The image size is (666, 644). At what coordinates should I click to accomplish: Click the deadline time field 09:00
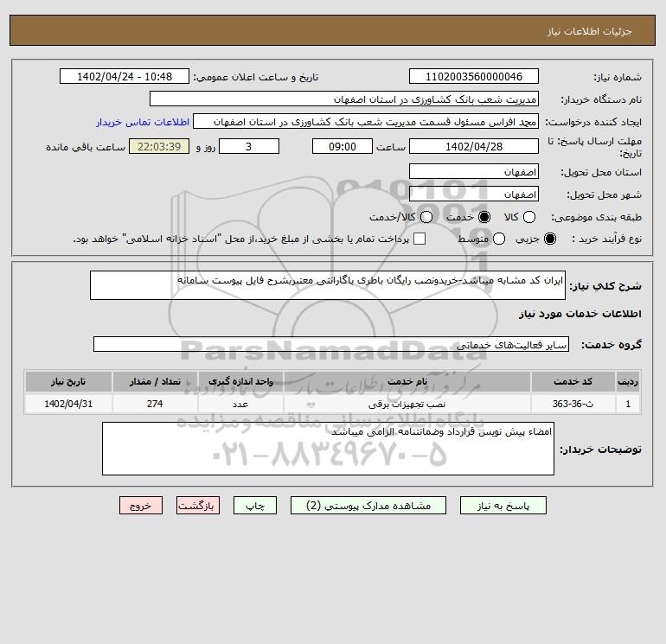[x=343, y=146]
